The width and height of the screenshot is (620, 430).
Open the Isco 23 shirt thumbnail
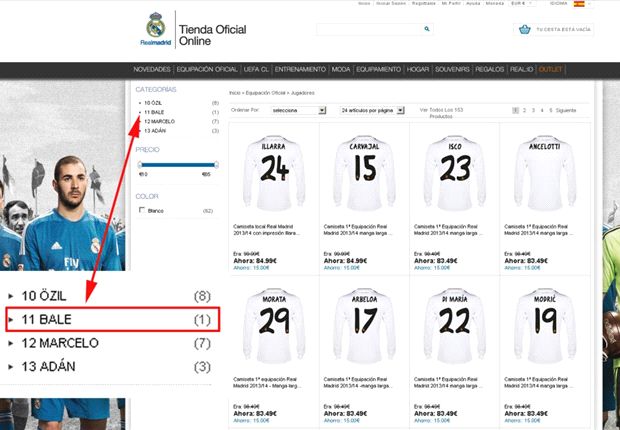(x=455, y=174)
